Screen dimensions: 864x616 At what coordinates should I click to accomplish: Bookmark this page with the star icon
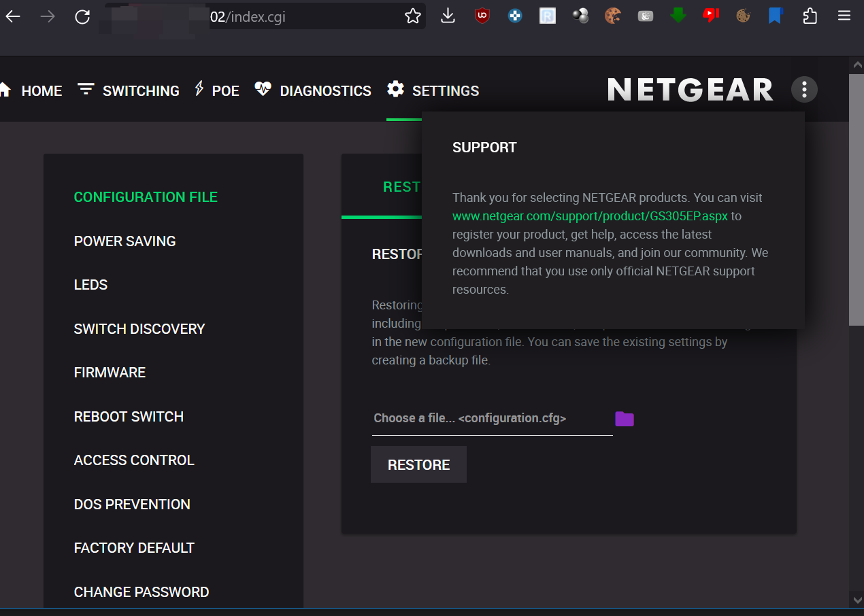tap(413, 16)
